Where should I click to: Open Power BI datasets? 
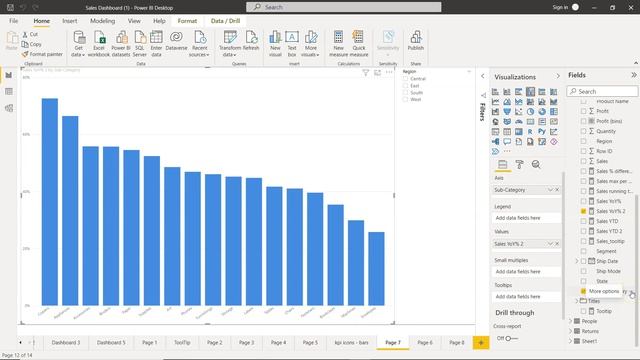[x=121, y=44]
